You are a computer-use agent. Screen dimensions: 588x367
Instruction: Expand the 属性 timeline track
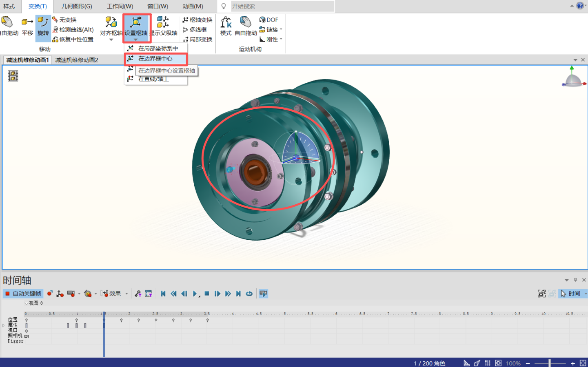tap(3, 325)
